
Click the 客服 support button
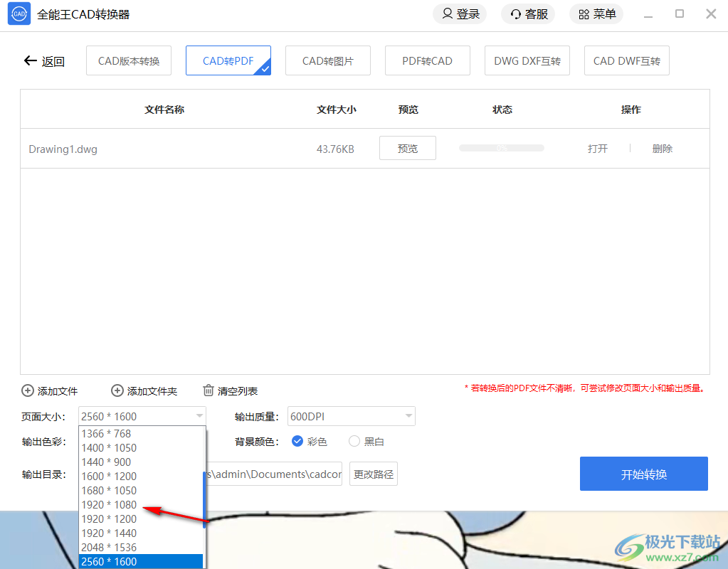[528, 14]
